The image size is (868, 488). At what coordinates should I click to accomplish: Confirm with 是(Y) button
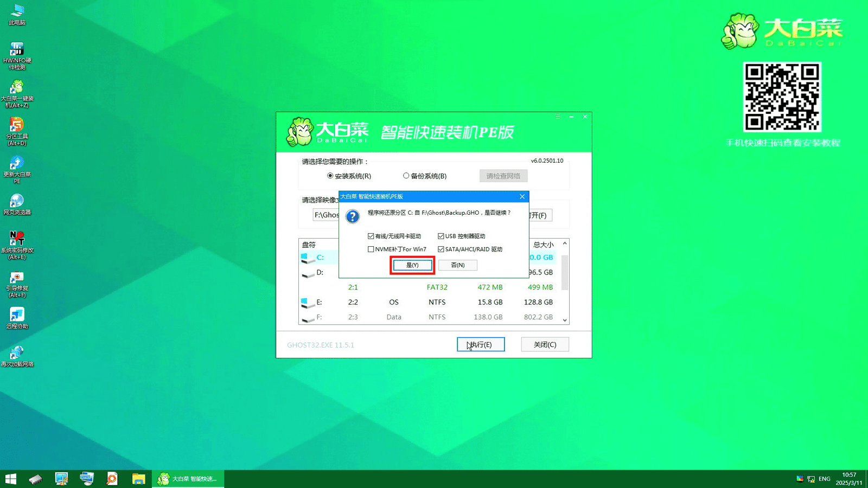(412, 265)
